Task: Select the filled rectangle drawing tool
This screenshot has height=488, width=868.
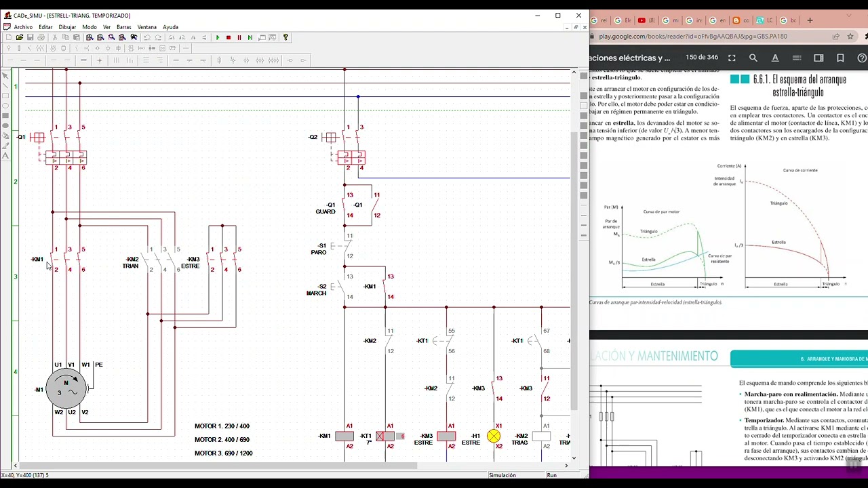Action: [x=6, y=116]
